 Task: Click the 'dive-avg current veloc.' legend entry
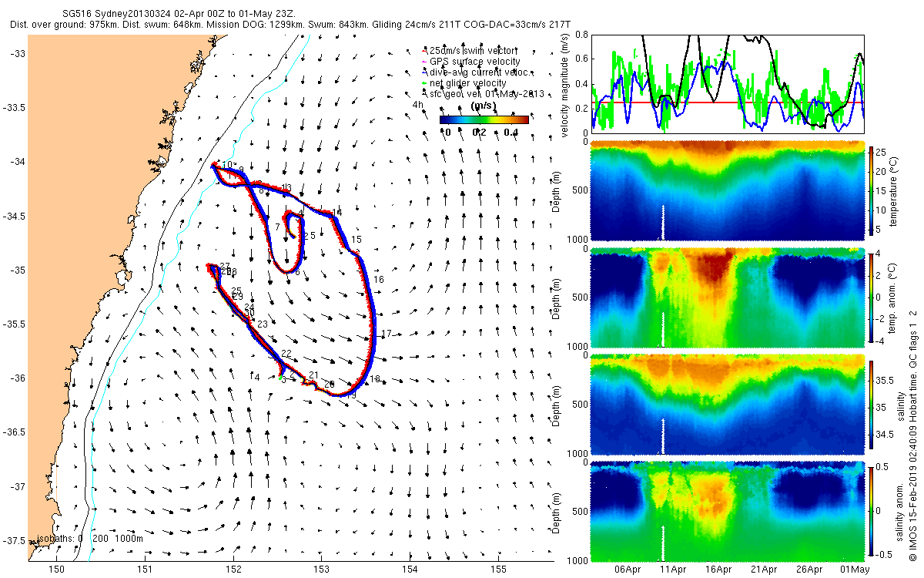coord(476,72)
